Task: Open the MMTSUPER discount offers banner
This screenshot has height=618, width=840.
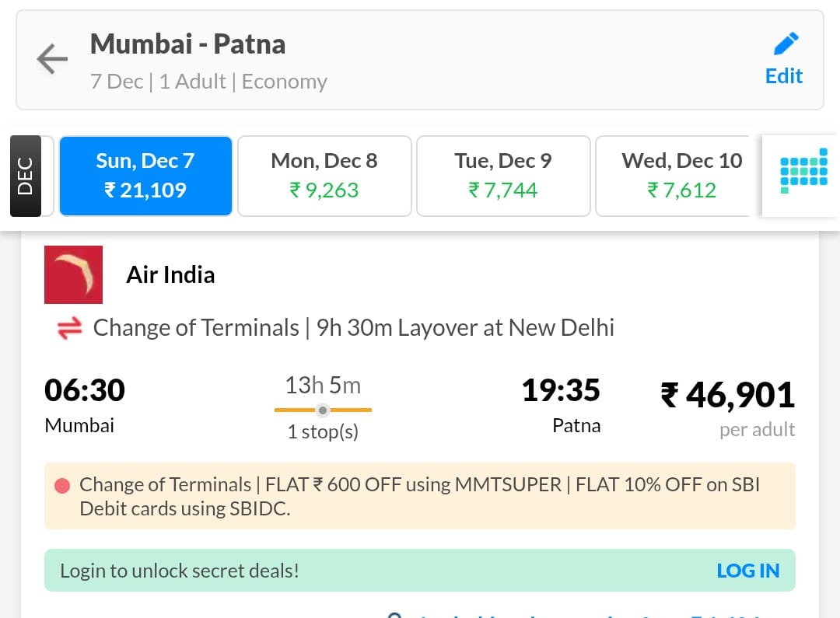Action: (420, 497)
